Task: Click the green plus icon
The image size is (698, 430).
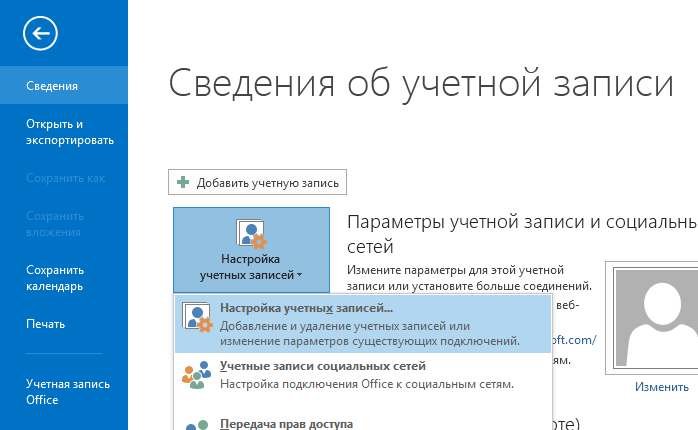Action: tap(183, 182)
